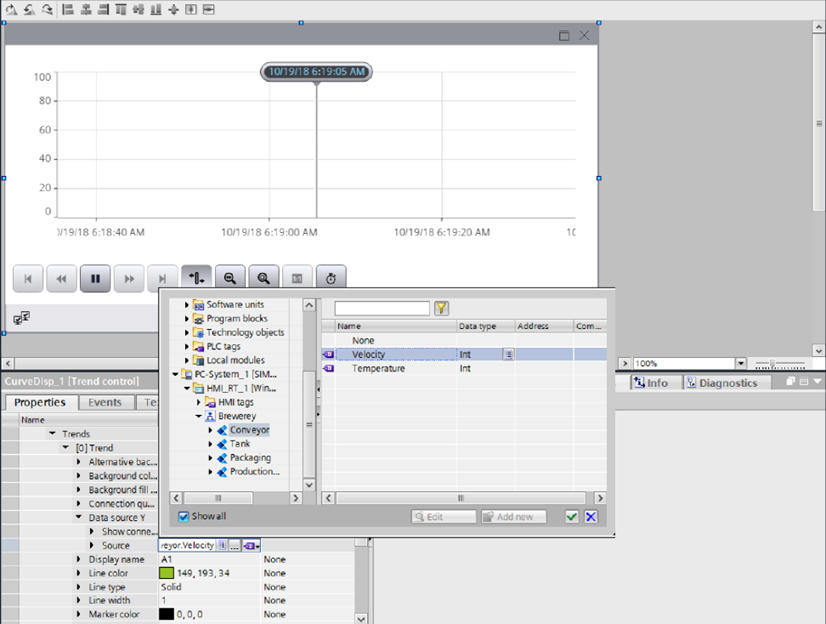Expand the Line color property

coord(79,573)
